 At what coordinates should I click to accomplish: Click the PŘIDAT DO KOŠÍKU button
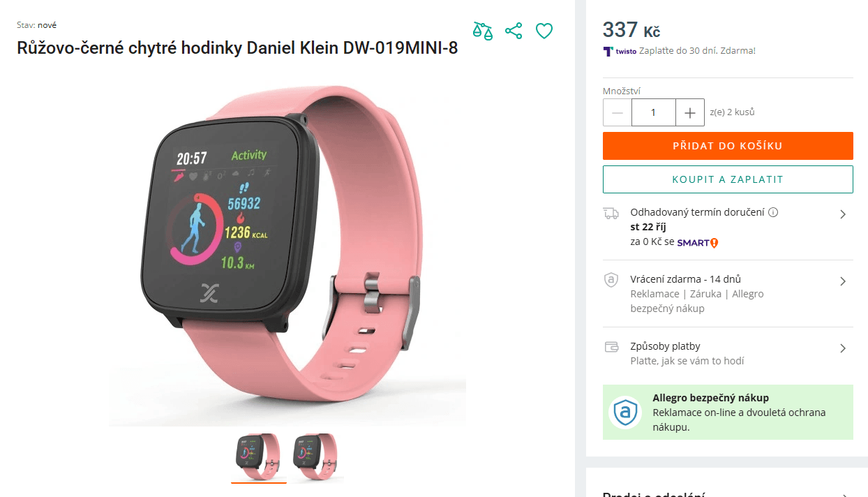point(728,146)
